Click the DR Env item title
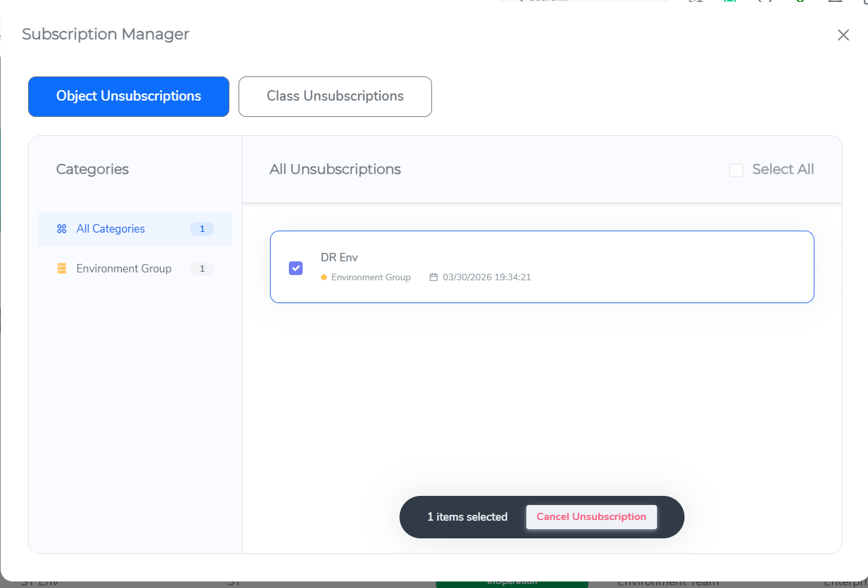The image size is (868, 588). [339, 257]
